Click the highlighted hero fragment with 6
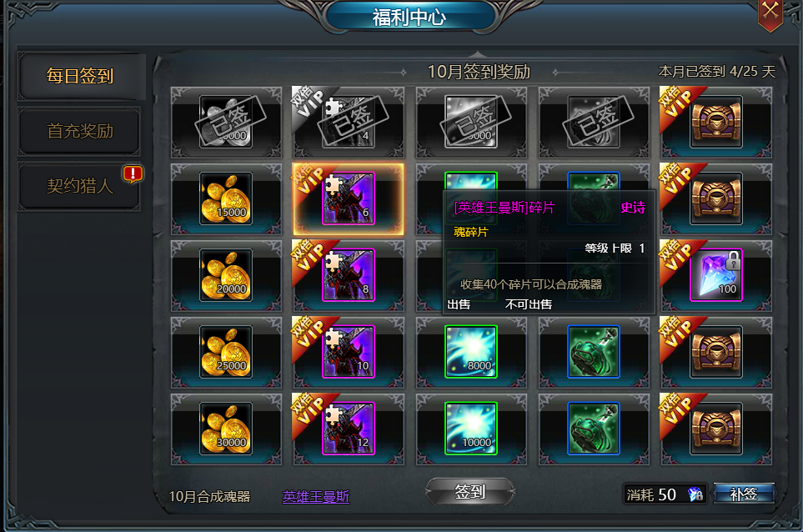Image resolution: width=803 pixels, height=532 pixels. pyautogui.click(x=349, y=198)
